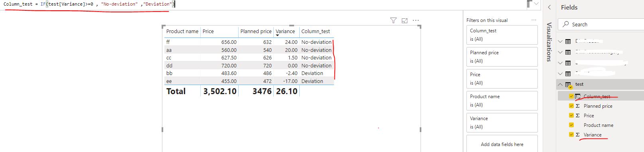Click the total price value 3,502.10
Screen dimensions: 644x152
tap(220, 91)
